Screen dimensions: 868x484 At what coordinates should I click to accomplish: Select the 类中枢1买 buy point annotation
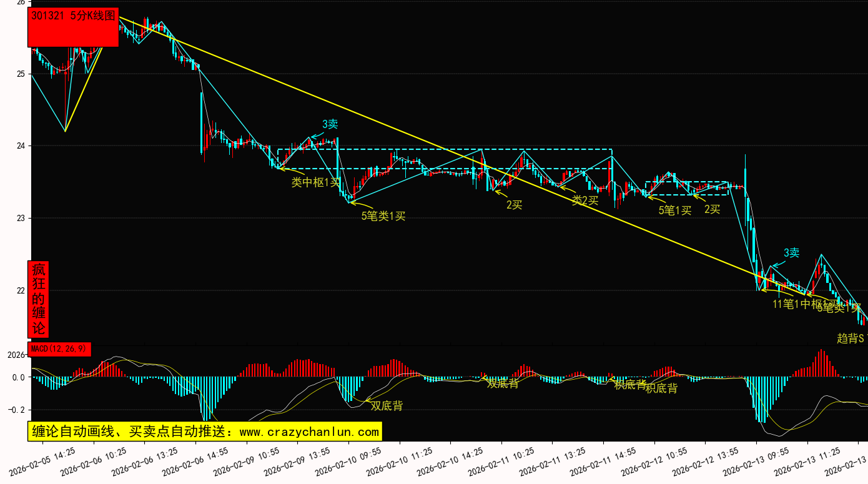pyautogui.click(x=316, y=182)
